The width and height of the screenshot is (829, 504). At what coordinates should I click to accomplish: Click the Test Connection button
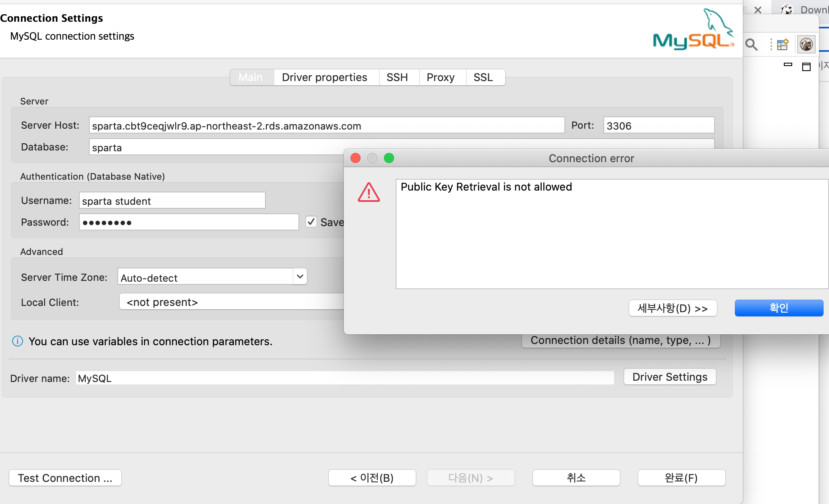pos(65,478)
